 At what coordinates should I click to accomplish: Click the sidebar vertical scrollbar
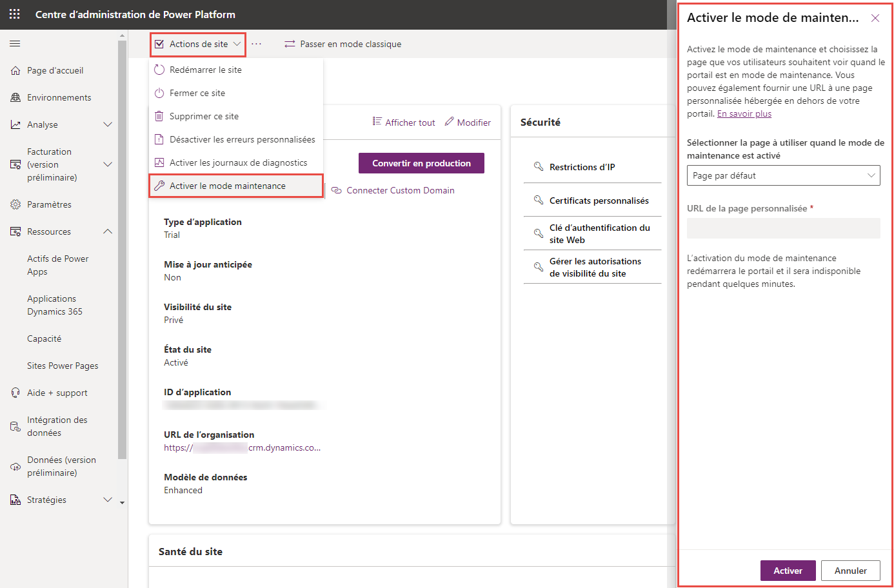click(x=123, y=250)
